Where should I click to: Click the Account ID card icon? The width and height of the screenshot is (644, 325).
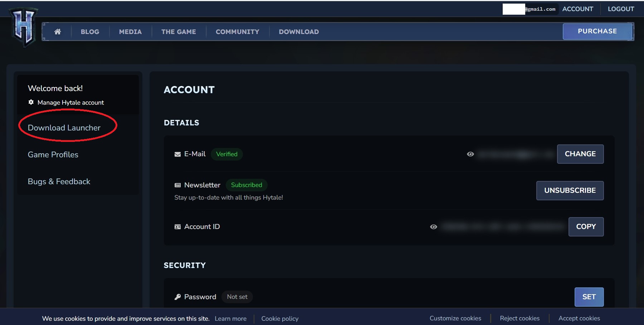[x=177, y=227]
